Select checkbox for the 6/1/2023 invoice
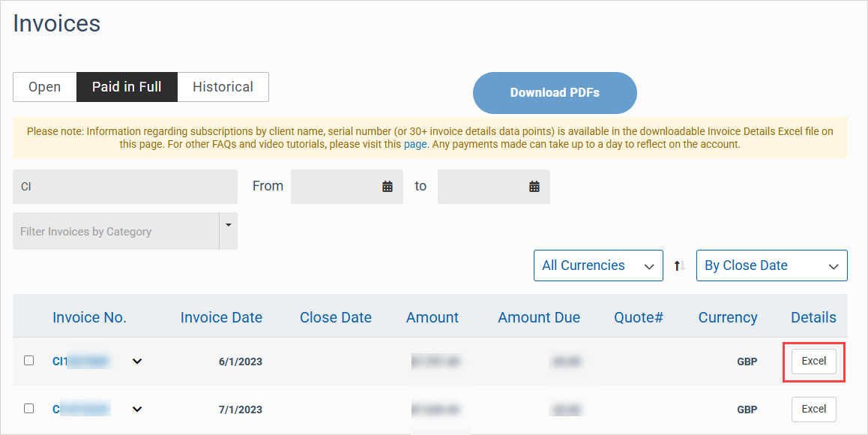 click(28, 361)
